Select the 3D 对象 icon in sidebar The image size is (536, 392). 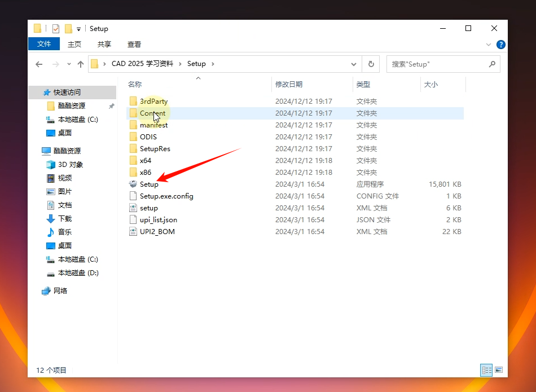(x=51, y=165)
